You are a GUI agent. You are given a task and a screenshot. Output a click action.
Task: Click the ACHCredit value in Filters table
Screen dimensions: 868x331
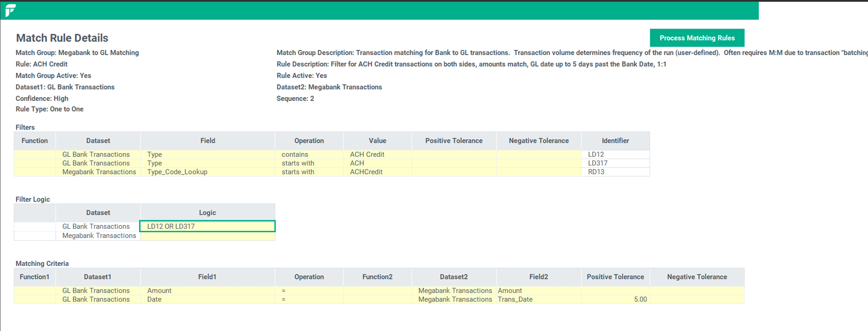tap(377, 172)
